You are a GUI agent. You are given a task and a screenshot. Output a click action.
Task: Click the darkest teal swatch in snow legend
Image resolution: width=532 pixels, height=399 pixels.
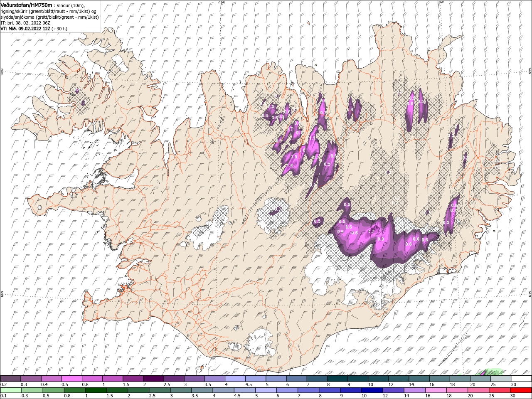337,379
